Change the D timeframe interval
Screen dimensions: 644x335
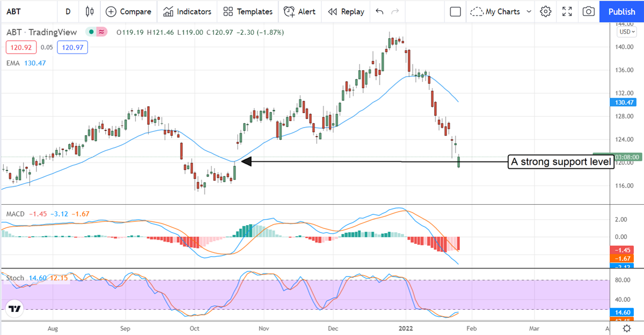coord(68,11)
